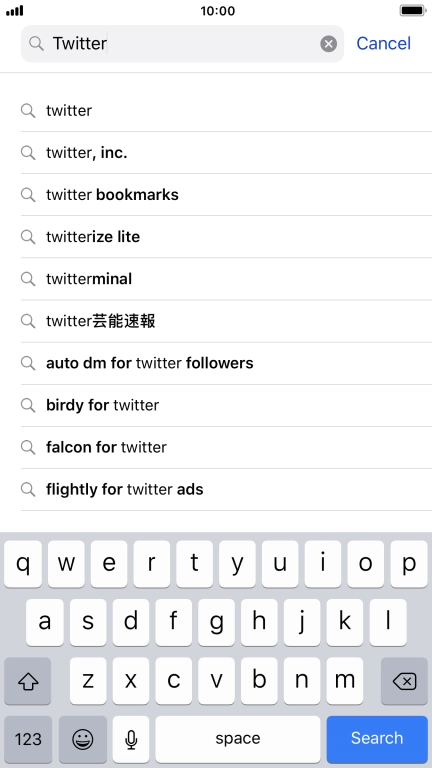The height and width of the screenshot is (768, 432).
Task: Tap the backspace delete key
Action: coord(404,681)
